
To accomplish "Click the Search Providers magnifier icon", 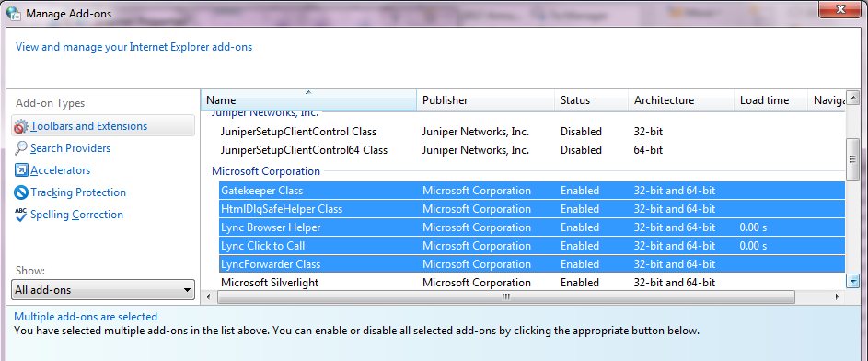I will 21,148.
